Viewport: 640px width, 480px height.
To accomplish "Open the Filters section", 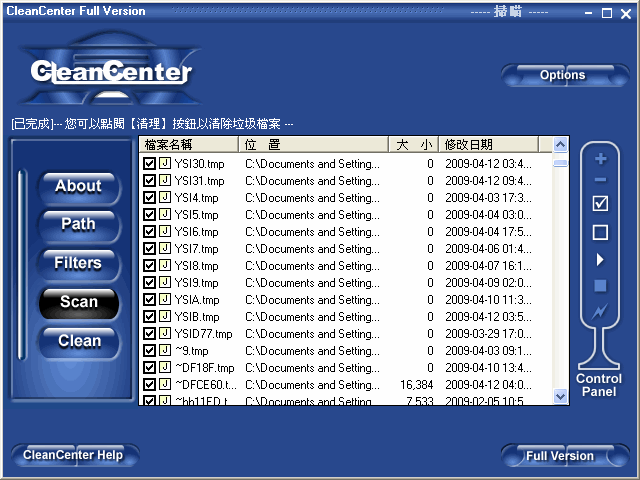I will [x=78, y=263].
